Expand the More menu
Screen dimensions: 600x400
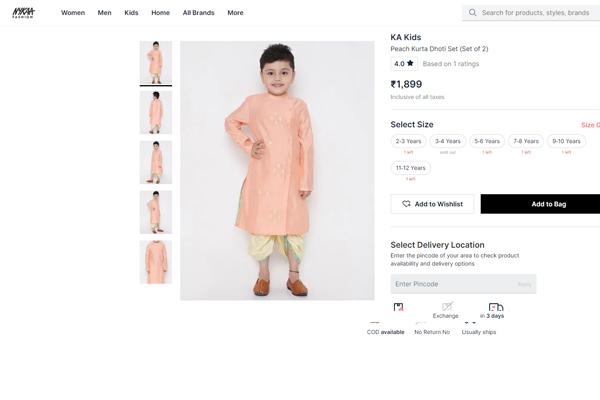[235, 13]
